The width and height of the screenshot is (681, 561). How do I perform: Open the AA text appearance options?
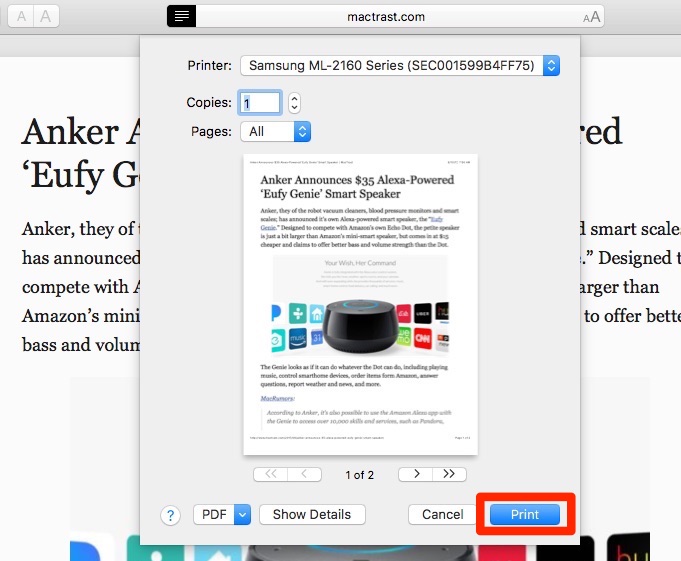pos(591,17)
